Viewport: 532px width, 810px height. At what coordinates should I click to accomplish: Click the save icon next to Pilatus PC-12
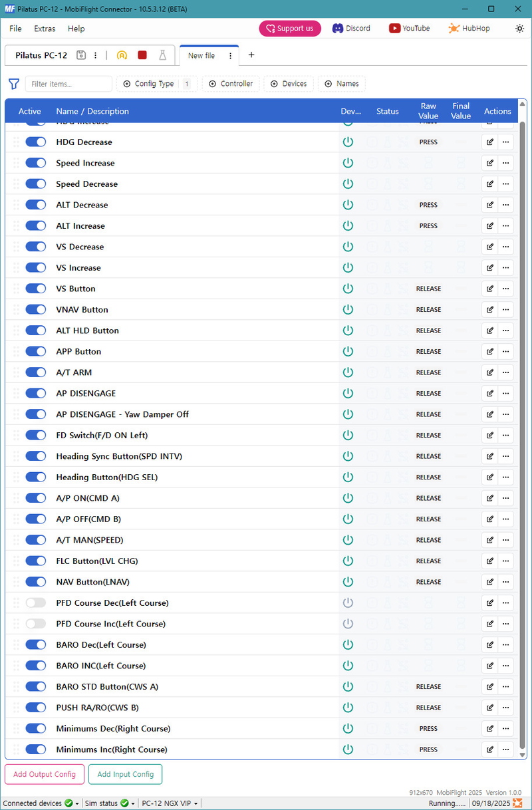81,55
